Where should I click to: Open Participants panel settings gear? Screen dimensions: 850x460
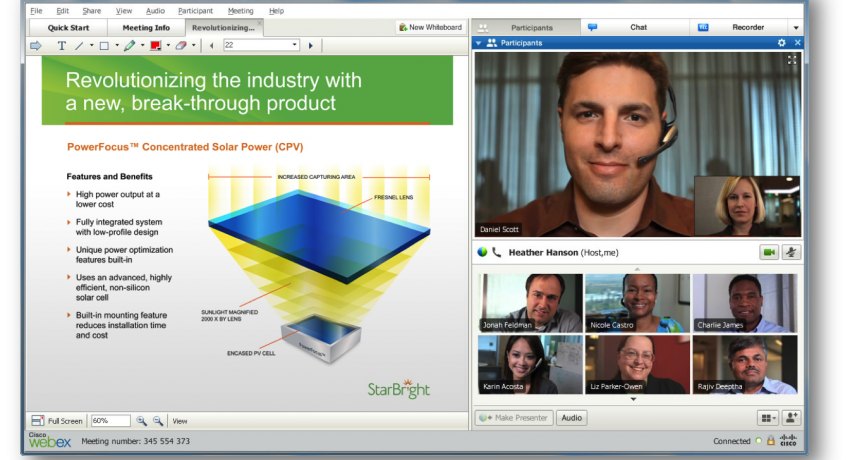coord(782,43)
